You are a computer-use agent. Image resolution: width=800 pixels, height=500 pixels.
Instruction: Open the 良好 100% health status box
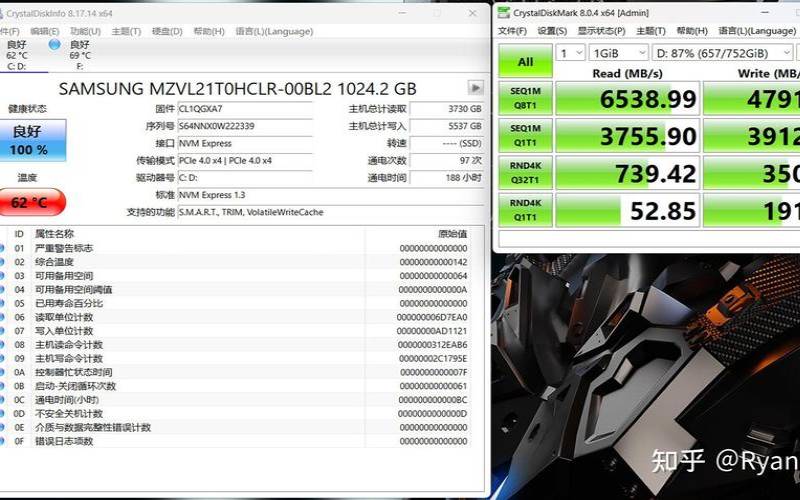(32, 140)
